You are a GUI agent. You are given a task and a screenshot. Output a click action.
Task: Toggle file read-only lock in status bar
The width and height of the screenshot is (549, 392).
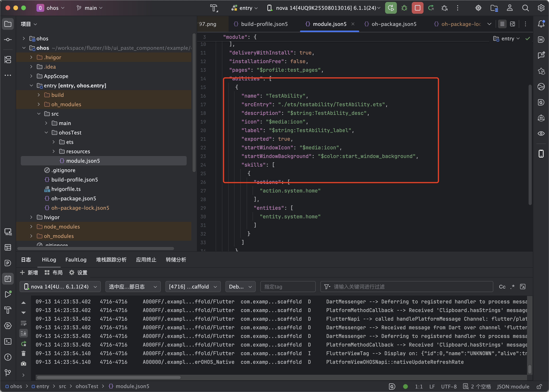point(539,387)
